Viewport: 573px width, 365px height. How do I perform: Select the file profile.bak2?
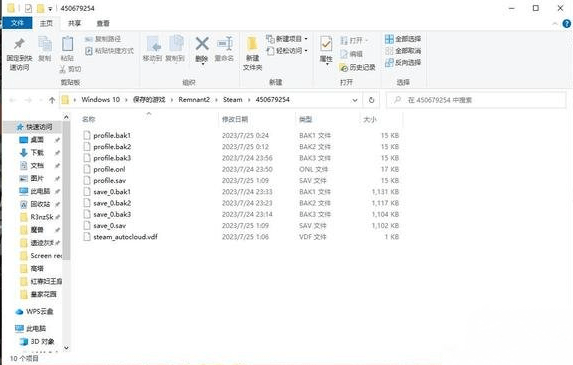coord(112,147)
